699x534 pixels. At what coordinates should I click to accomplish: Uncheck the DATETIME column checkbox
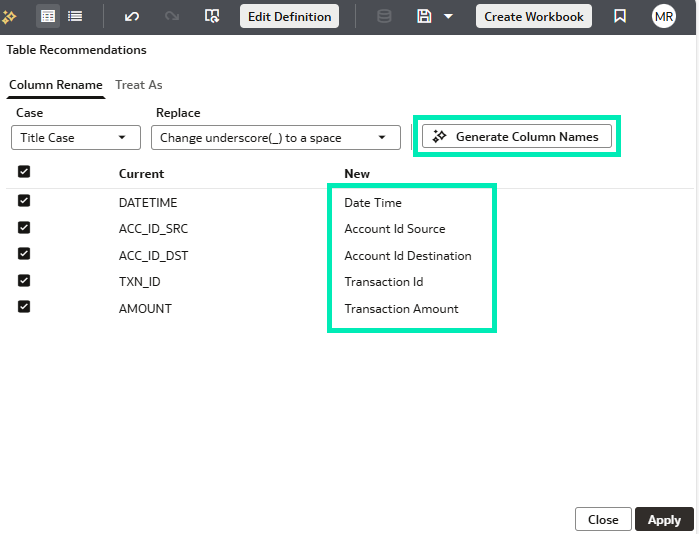pos(24,201)
